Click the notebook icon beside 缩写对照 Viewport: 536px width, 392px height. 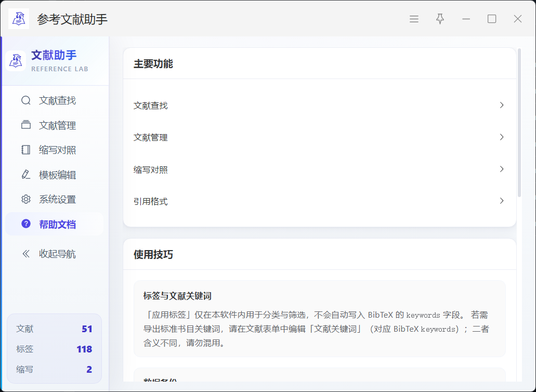pyautogui.click(x=25, y=150)
